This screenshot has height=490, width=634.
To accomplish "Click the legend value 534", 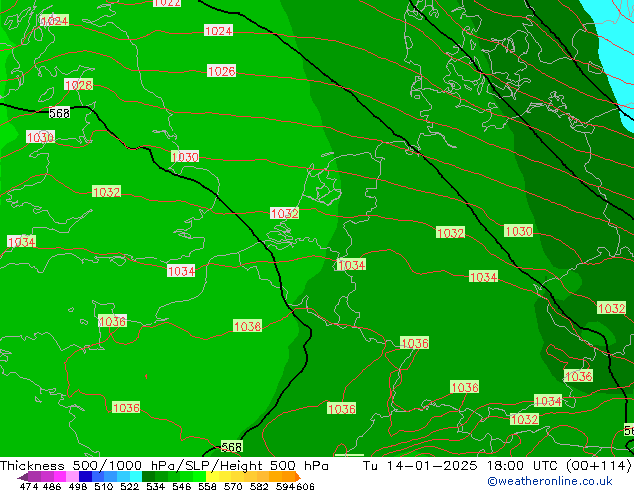I will (x=155, y=486).
